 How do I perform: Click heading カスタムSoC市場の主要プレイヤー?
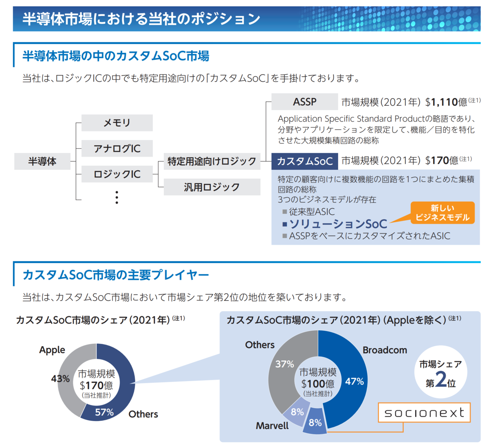[116, 275]
